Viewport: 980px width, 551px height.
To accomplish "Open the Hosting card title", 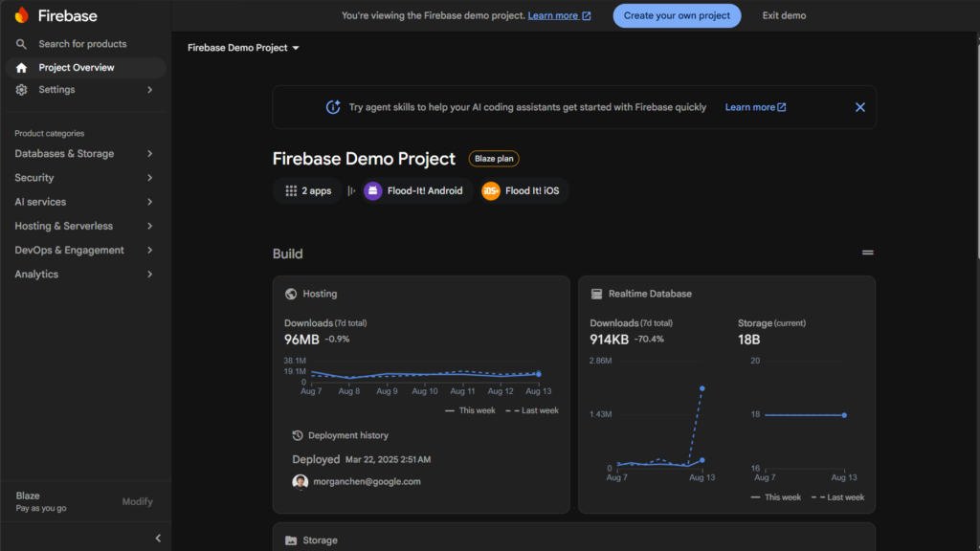I will (320, 294).
